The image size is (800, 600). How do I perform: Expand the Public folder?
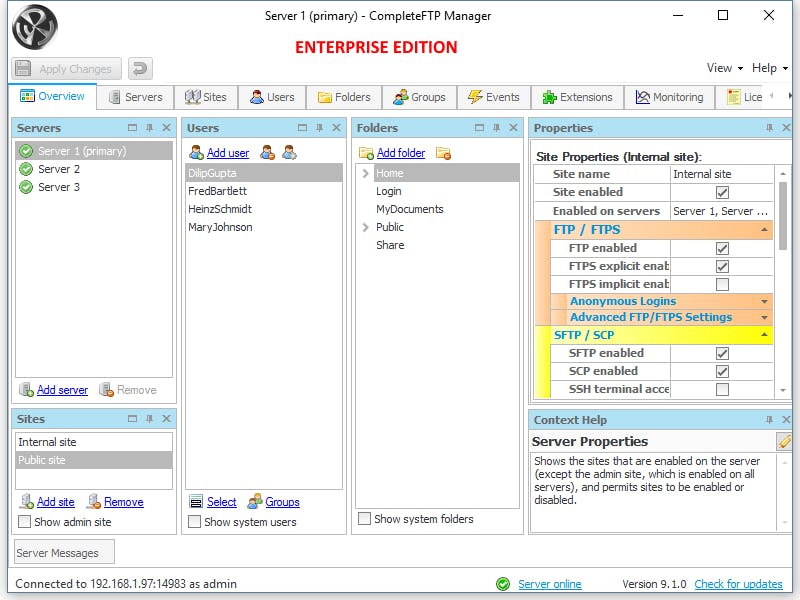(365, 227)
